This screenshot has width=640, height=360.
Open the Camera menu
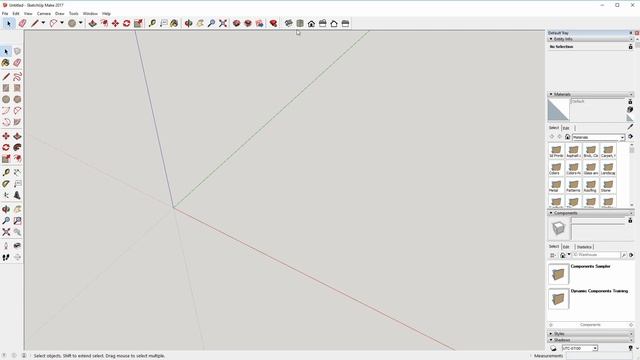click(x=44, y=13)
